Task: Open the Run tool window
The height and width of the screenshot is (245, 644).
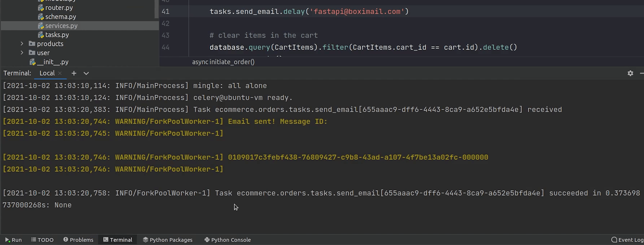Action: tap(14, 240)
